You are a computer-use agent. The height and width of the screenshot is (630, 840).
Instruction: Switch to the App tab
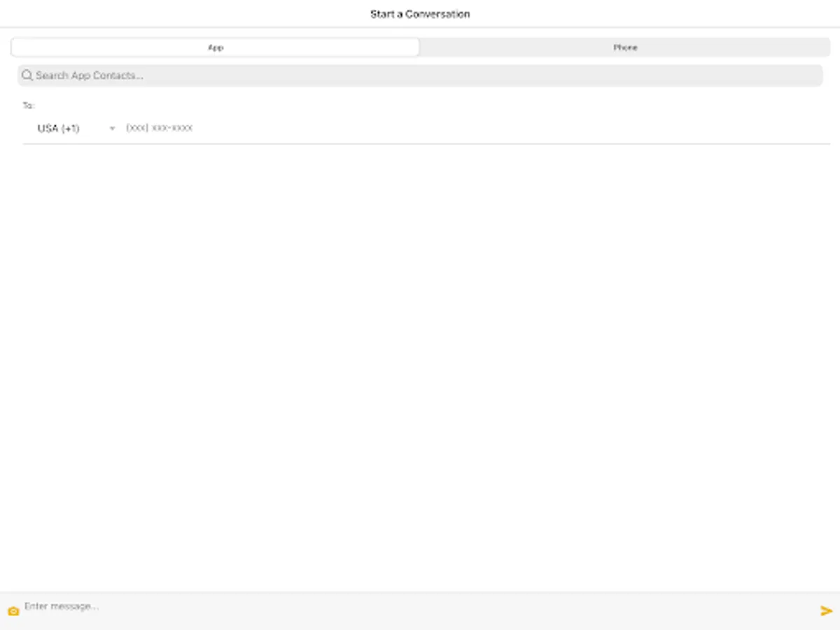216,48
